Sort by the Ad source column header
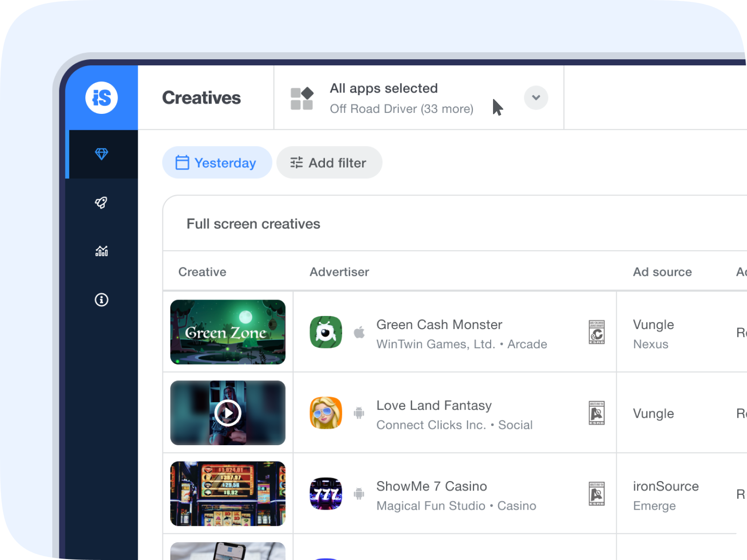 coord(662,272)
